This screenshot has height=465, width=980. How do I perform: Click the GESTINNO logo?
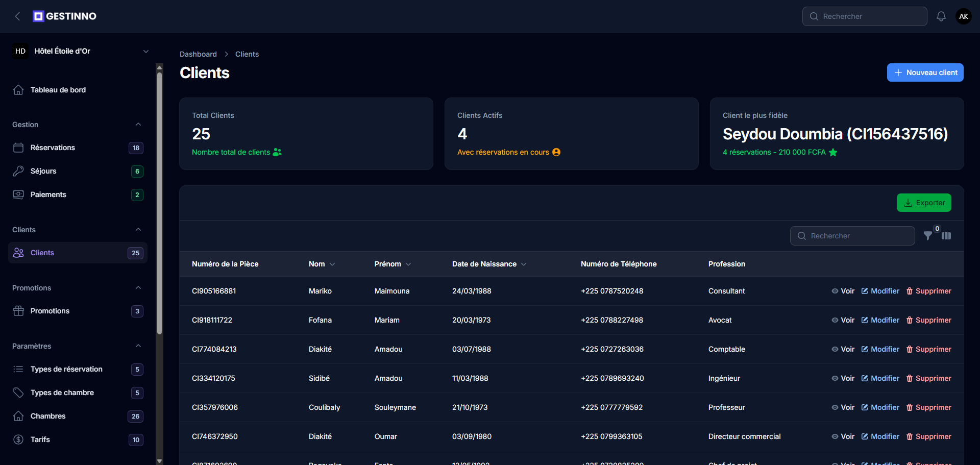[x=65, y=16]
